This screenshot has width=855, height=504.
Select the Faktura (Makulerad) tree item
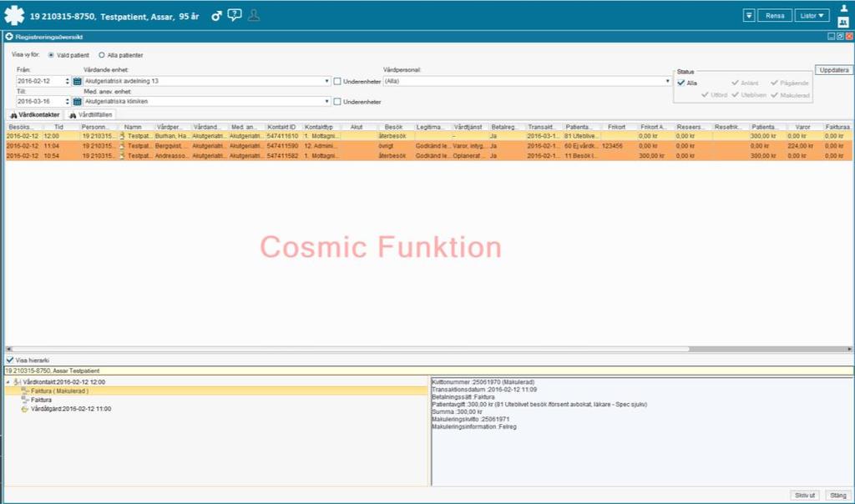(x=59, y=391)
